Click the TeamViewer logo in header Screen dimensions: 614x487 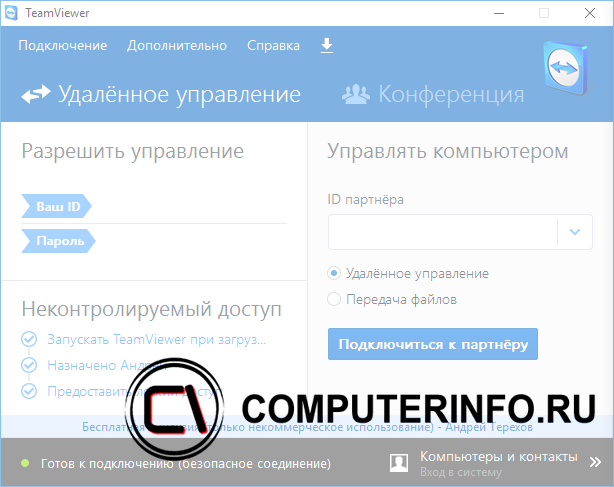(566, 68)
